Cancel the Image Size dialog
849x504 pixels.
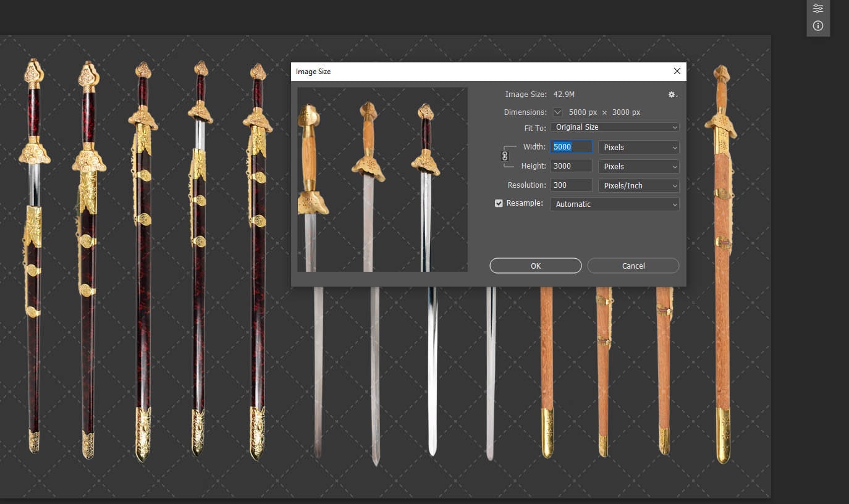(633, 266)
